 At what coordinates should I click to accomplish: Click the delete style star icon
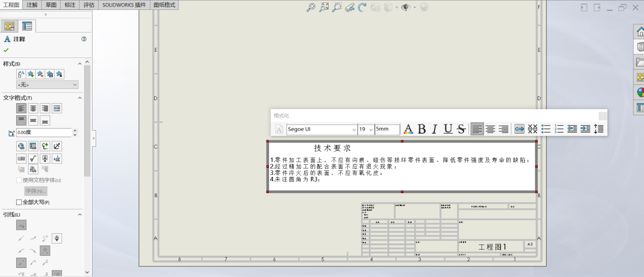click(x=40, y=74)
